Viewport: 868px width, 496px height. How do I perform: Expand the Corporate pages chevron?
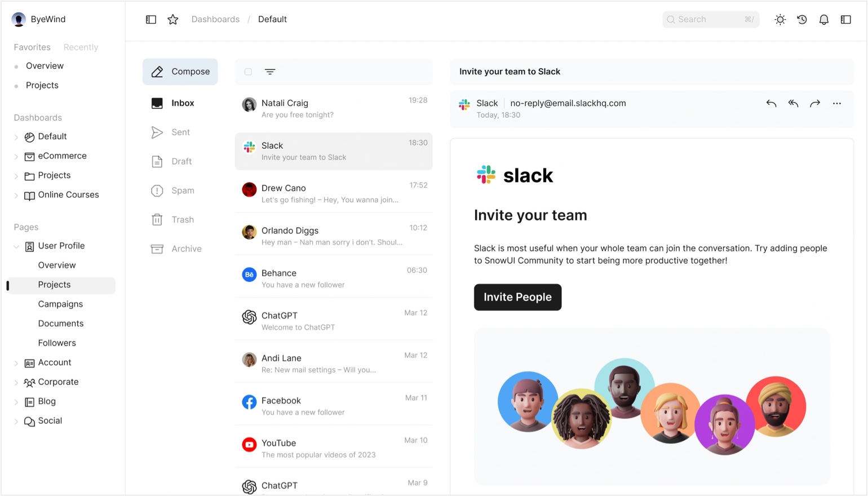coord(16,382)
